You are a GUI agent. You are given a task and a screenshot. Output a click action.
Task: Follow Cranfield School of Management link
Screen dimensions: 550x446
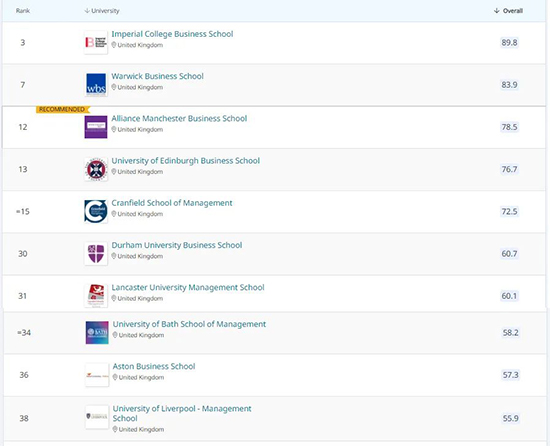tap(172, 203)
